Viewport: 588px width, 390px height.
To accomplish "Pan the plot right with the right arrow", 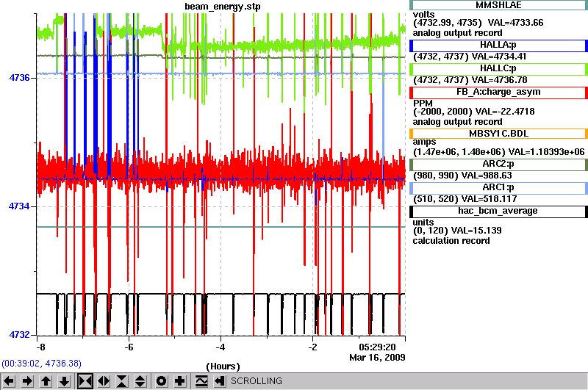I will tap(27, 381).
